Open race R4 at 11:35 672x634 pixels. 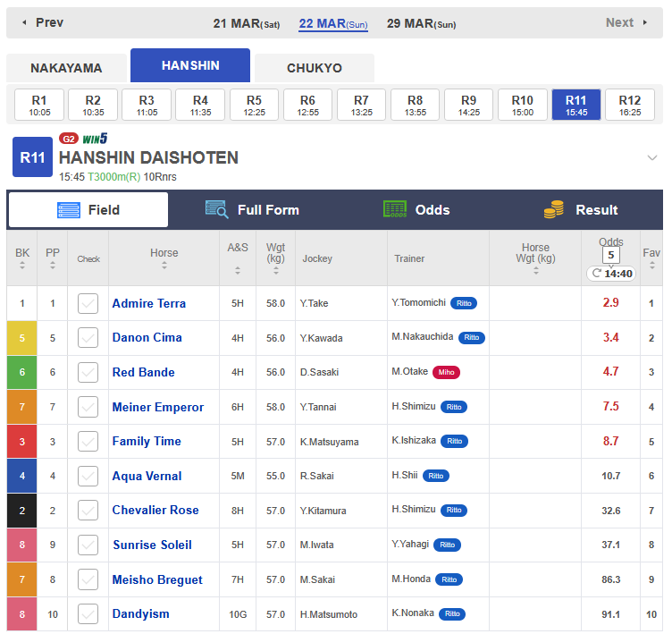pos(200,105)
